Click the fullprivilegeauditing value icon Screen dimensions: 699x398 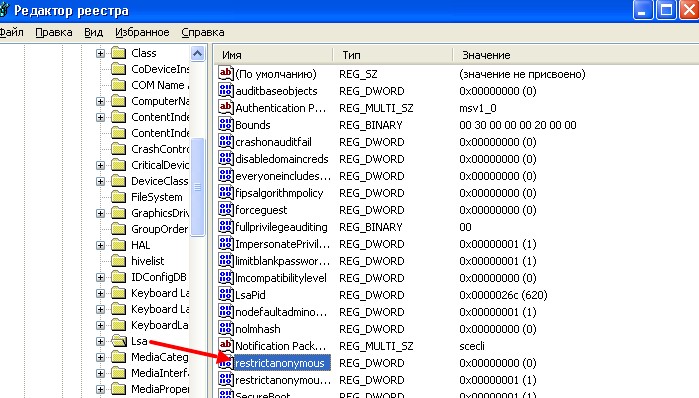226,226
